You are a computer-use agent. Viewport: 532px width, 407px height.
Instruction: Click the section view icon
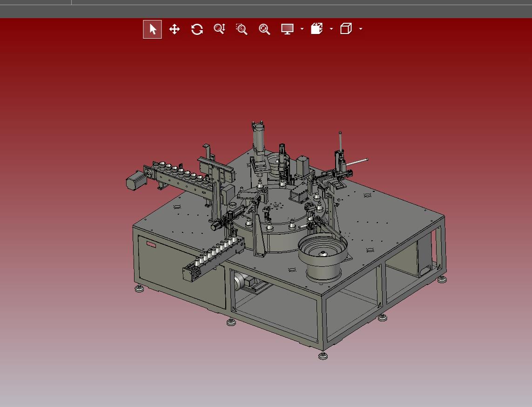[x=317, y=28]
